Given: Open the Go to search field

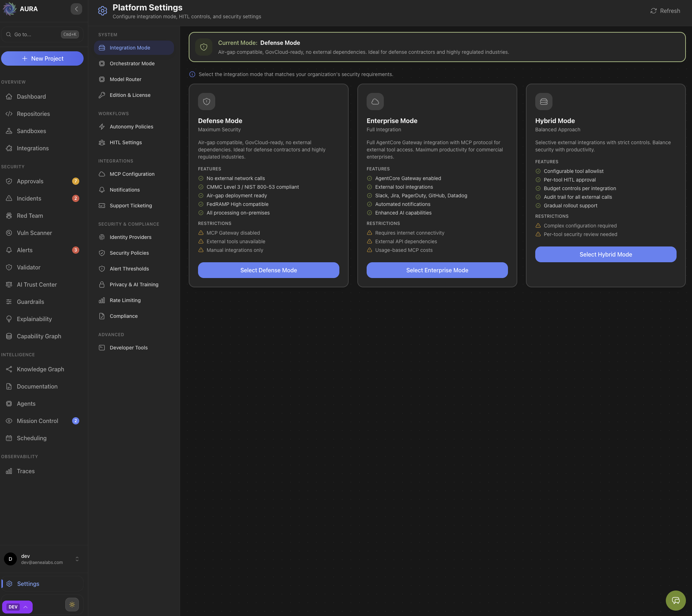Looking at the screenshot, I should tap(42, 34).
